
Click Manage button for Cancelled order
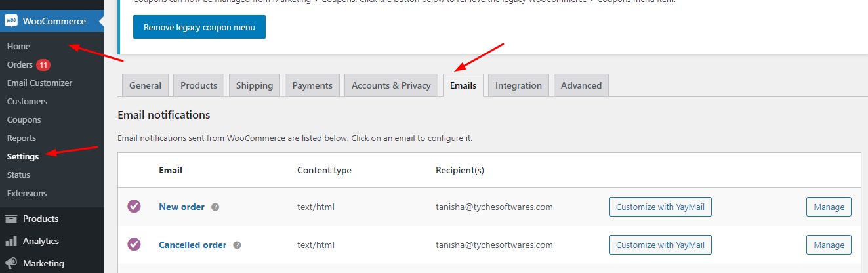click(829, 245)
